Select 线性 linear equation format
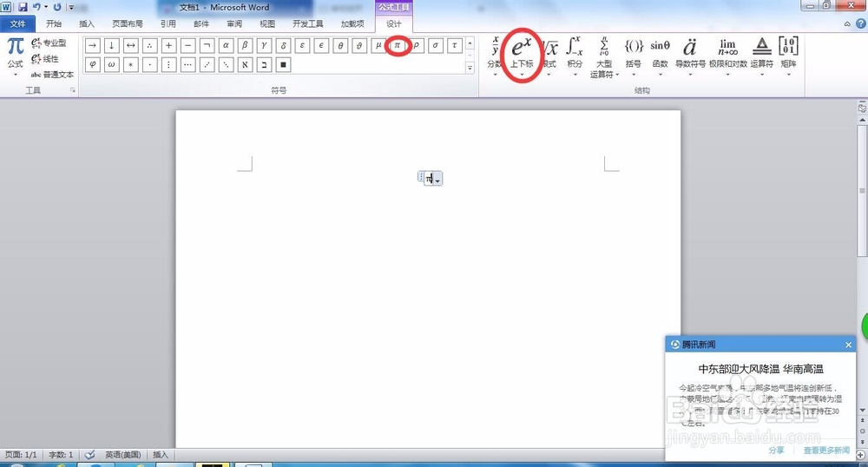The image size is (868, 467). coord(45,59)
